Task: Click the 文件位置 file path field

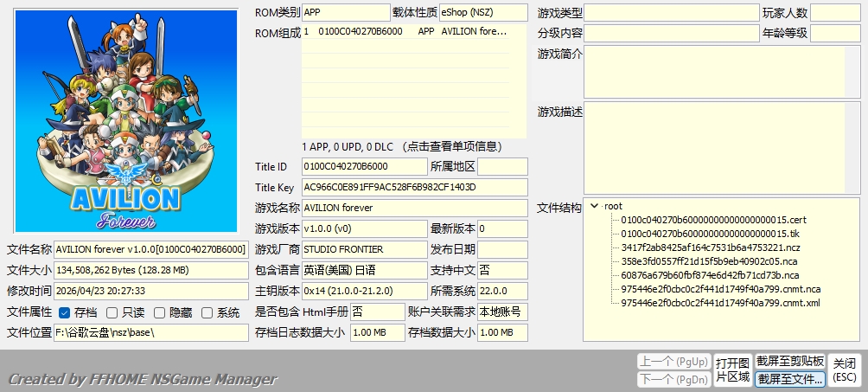Action: 150,332
